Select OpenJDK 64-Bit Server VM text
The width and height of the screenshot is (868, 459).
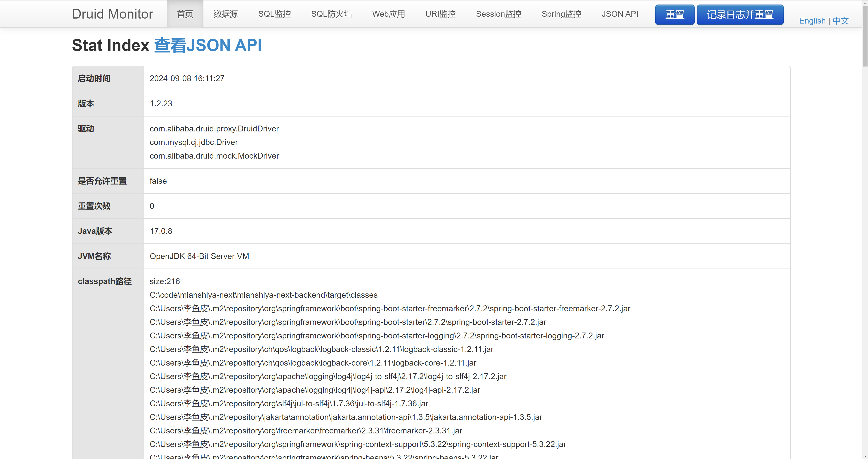(x=199, y=256)
